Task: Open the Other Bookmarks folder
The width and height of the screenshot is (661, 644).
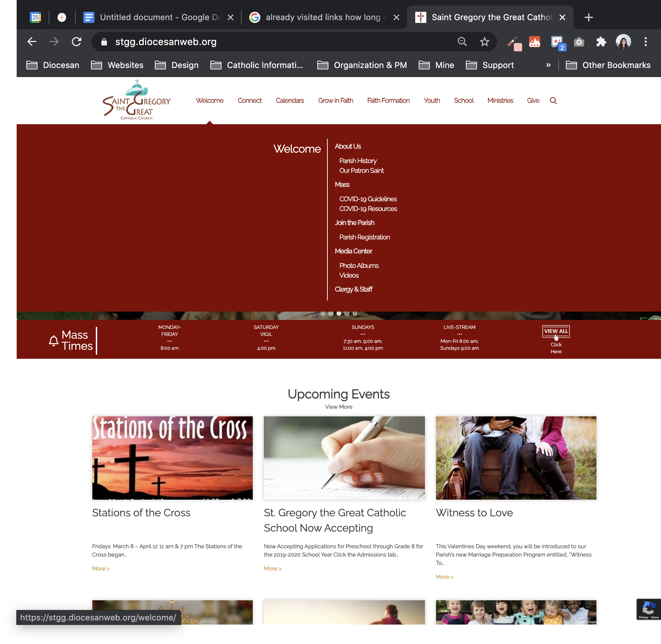Action: [x=608, y=65]
